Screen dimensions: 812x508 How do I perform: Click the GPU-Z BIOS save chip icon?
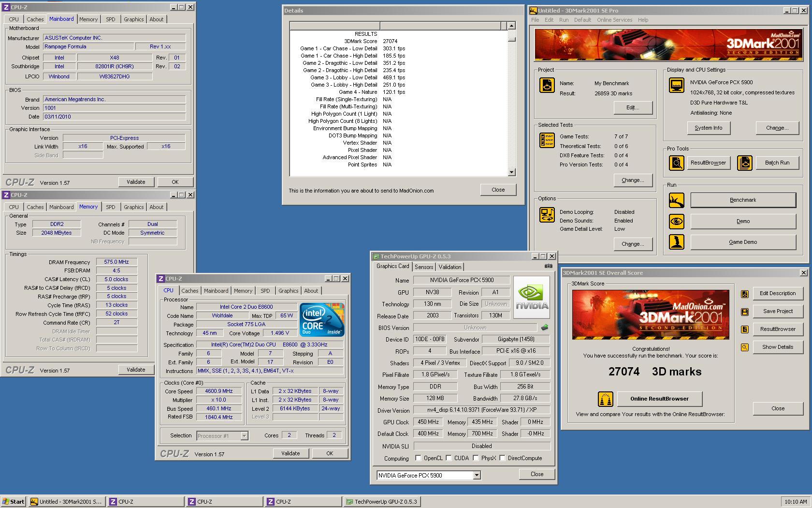[x=545, y=328]
